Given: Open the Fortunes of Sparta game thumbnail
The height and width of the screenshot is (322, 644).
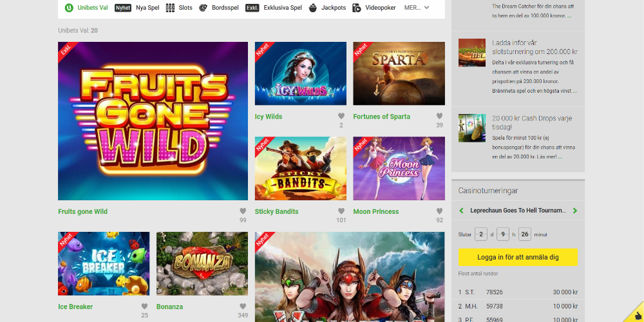Looking at the screenshot, I should click(x=399, y=73).
